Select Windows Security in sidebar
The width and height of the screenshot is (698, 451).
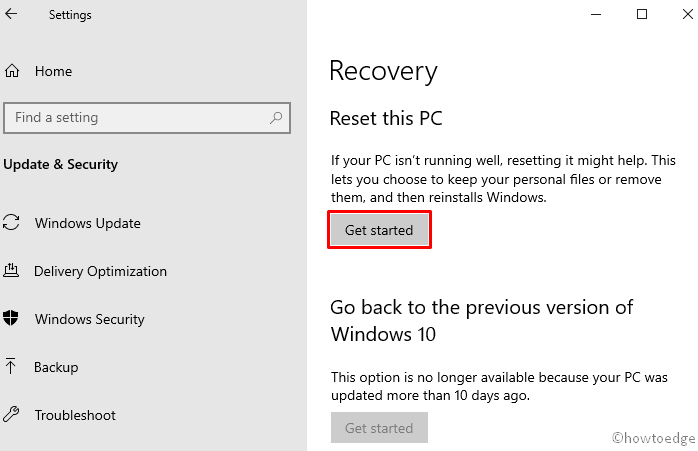pyautogui.click(x=89, y=319)
